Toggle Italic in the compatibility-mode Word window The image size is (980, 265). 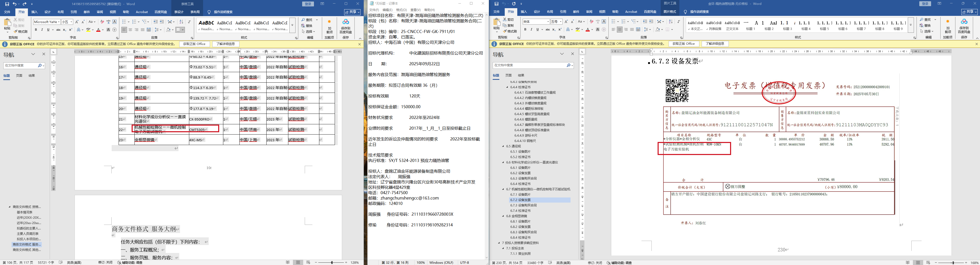(x=42, y=30)
